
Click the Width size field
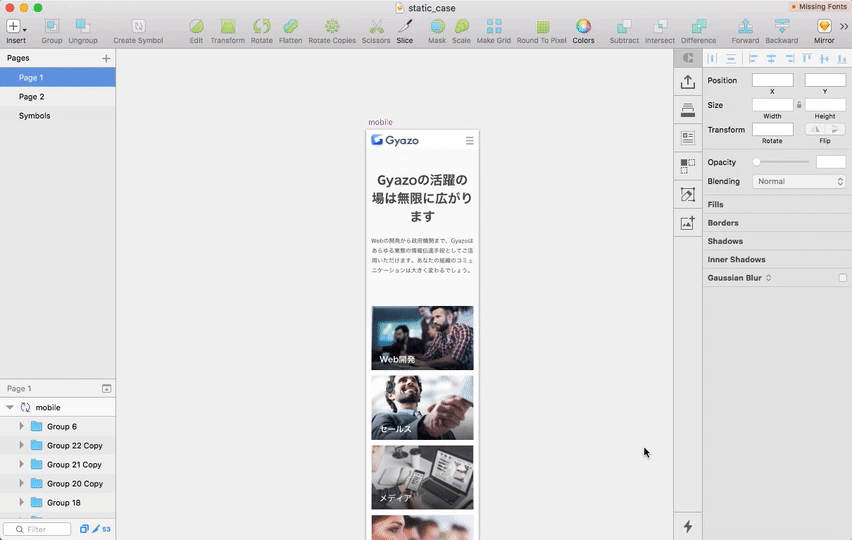(772, 105)
